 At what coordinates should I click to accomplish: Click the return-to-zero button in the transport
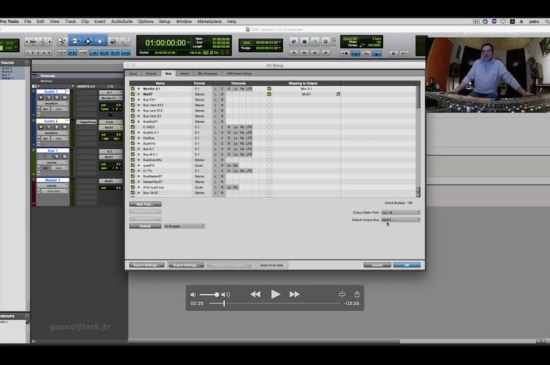[x=294, y=53]
